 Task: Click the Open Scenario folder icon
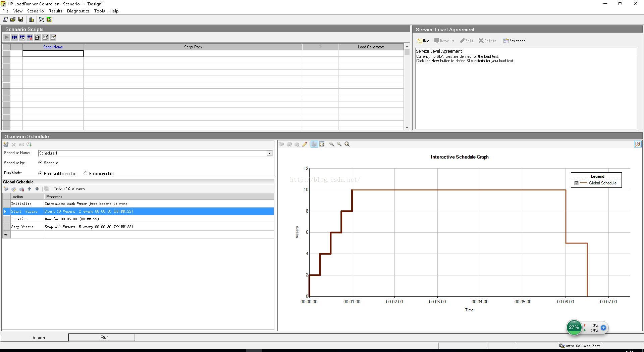(13, 19)
